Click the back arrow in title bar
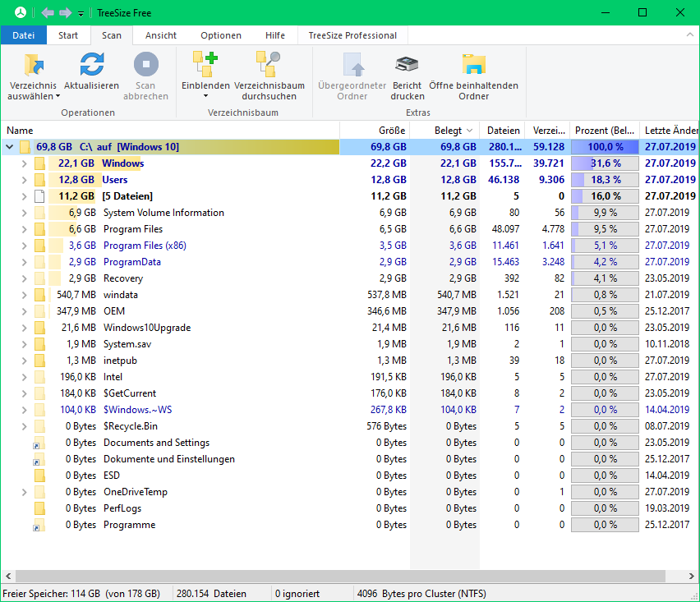This screenshot has width=700, height=602. (x=48, y=12)
